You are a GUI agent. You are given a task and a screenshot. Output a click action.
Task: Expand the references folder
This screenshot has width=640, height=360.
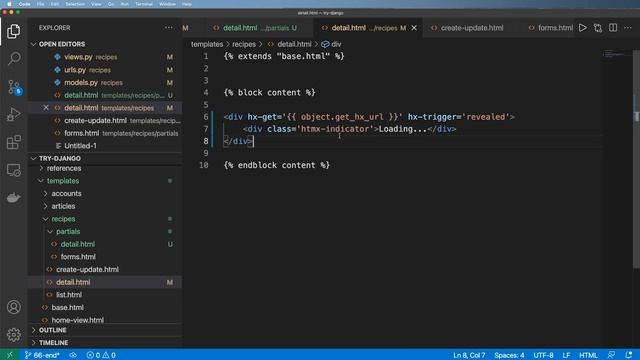64,168
